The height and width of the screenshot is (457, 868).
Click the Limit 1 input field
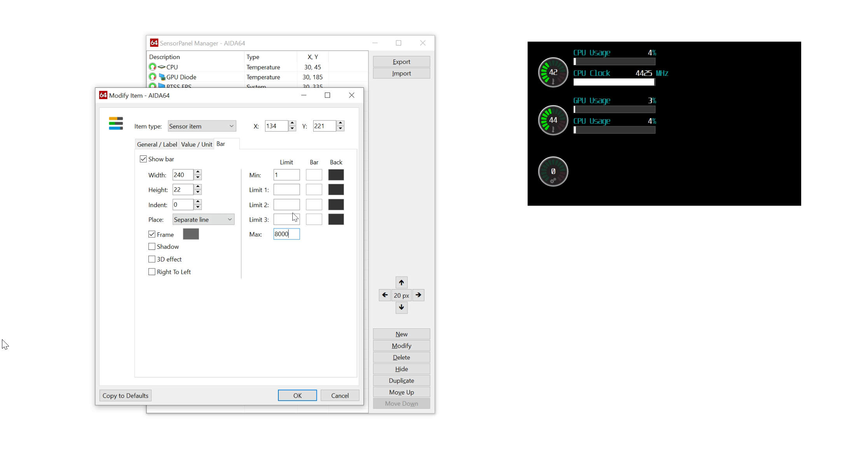(x=286, y=190)
